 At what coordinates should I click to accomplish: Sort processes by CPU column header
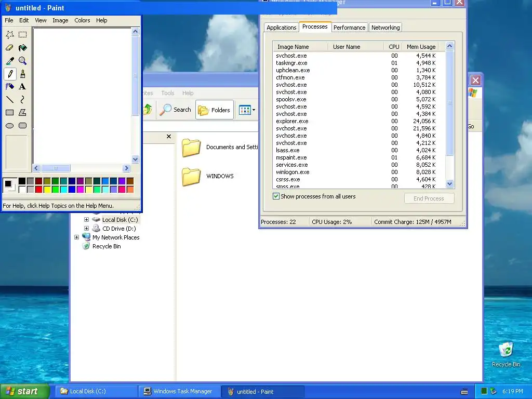[x=394, y=47]
